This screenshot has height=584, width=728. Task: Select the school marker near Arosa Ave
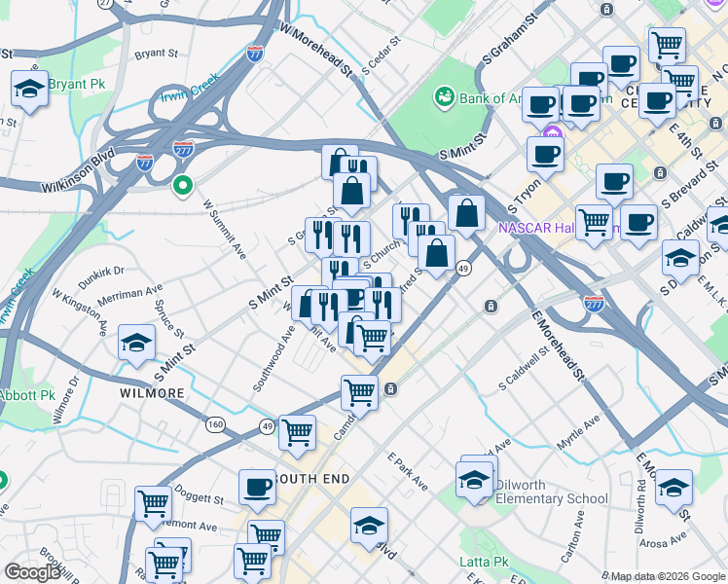tap(673, 489)
